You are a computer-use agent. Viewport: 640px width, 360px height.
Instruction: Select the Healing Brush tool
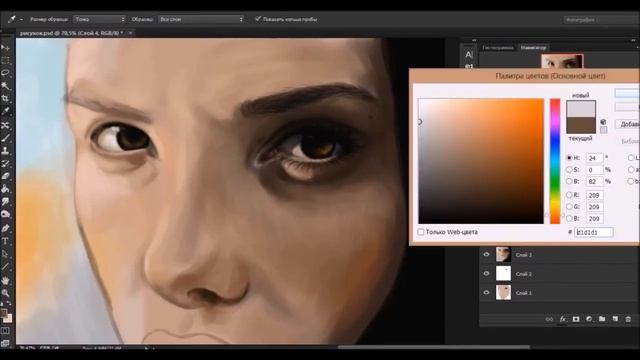point(5,125)
